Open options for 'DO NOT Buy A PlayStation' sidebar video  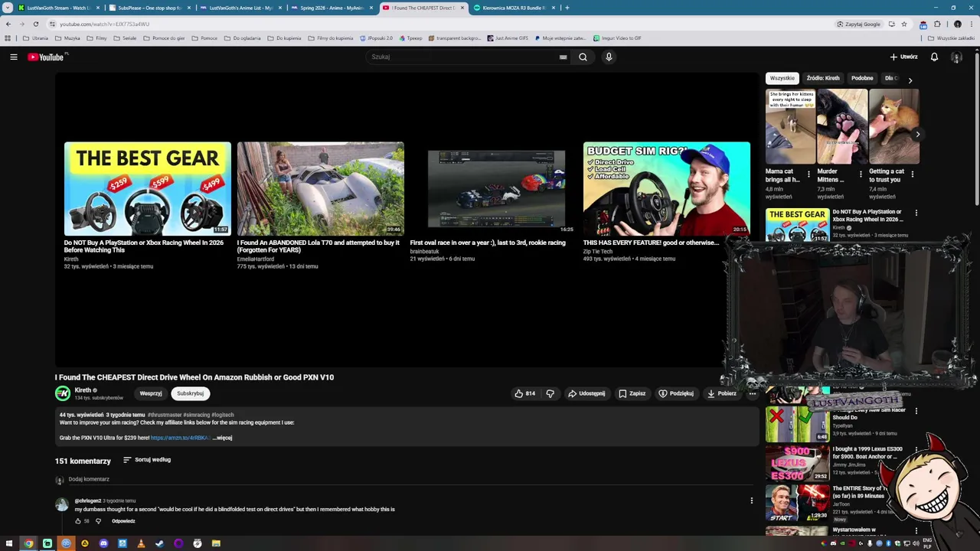click(x=916, y=213)
